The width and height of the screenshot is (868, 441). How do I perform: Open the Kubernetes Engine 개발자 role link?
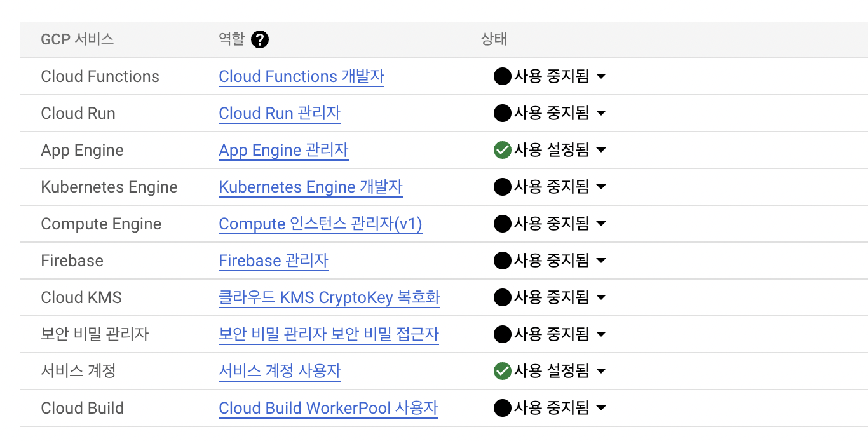(311, 187)
